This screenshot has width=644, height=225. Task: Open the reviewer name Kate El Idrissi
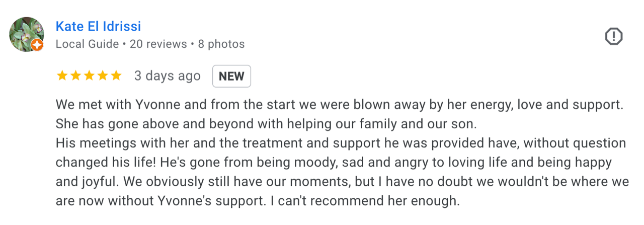click(98, 26)
